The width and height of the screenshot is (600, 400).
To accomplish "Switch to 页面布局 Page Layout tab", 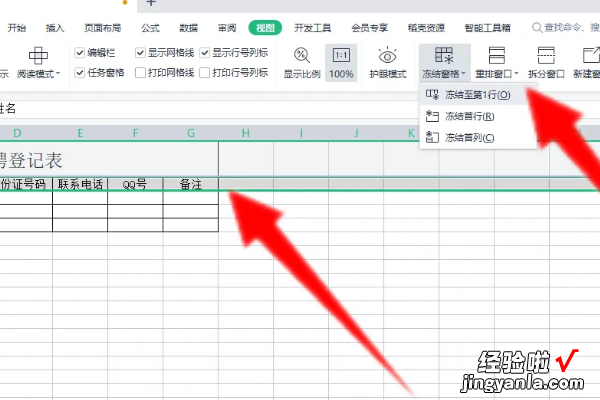I will tap(103, 28).
